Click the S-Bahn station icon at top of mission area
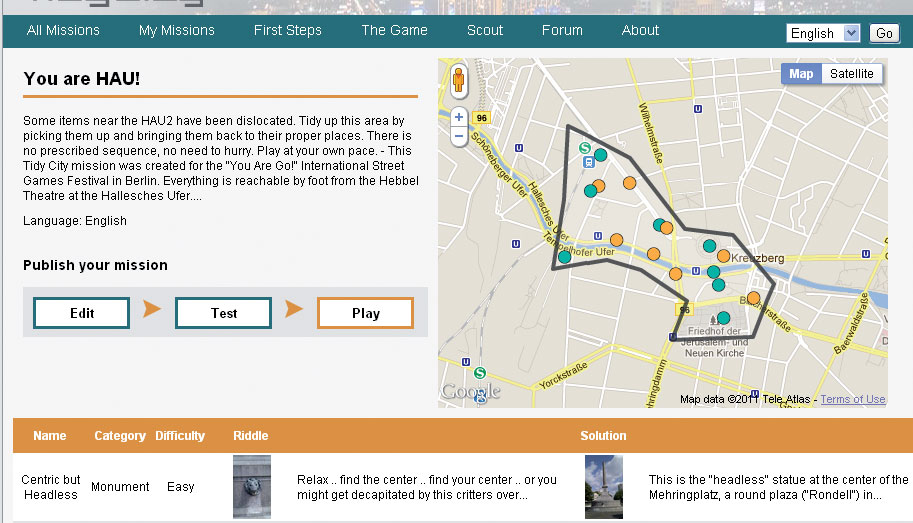Image resolution: width=913 pixels, height=523 pixels. tap(585, 147)
